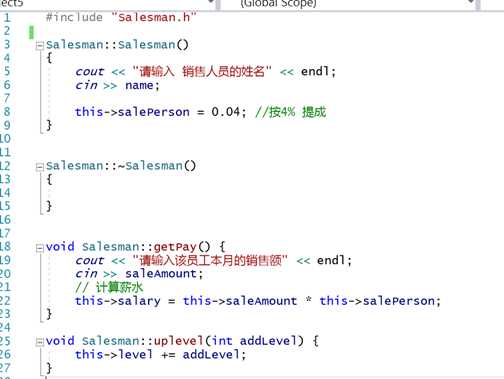Collapse the Salesman::Salesman() constructor block

coord(40,45)
